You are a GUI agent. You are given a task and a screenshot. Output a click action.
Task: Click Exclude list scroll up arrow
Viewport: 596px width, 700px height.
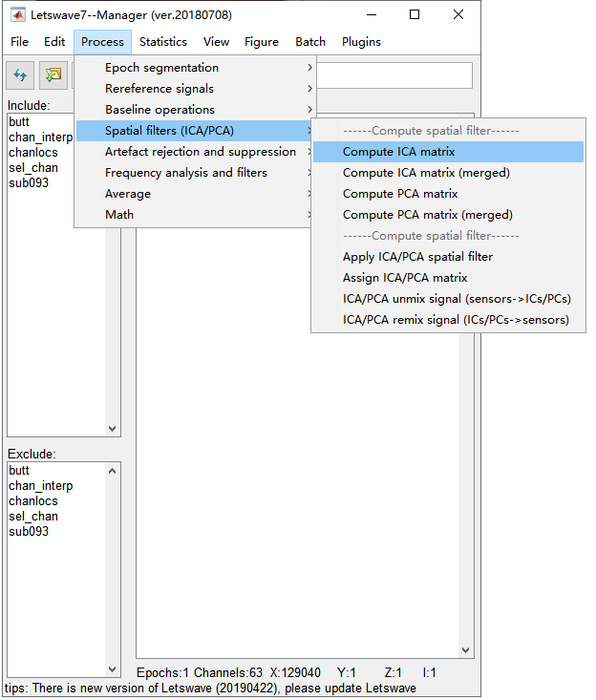[x=112, y=471]
